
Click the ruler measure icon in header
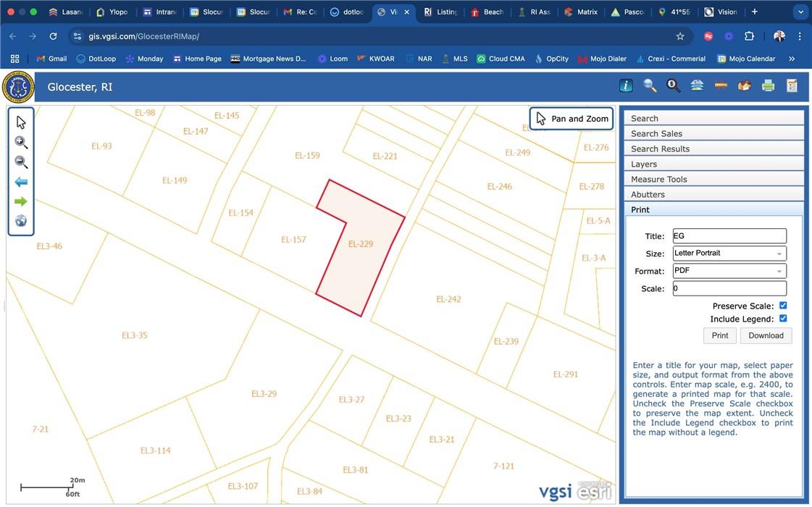pos(721,86)
